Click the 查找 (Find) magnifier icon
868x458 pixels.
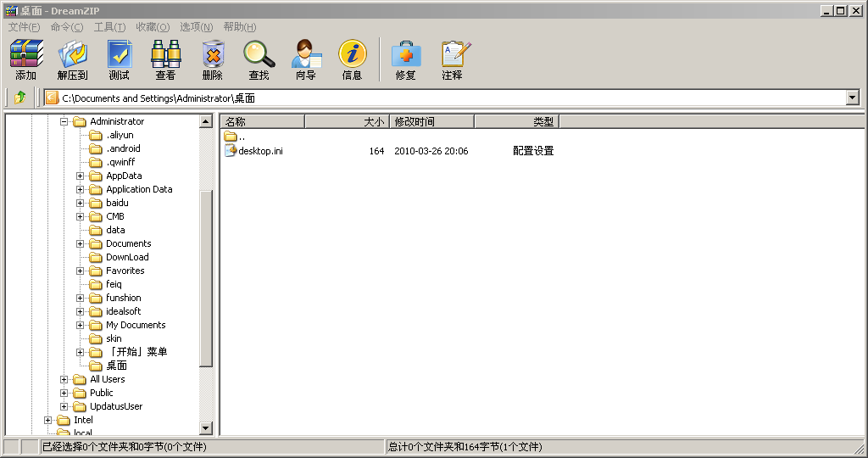tap(259, 53)
